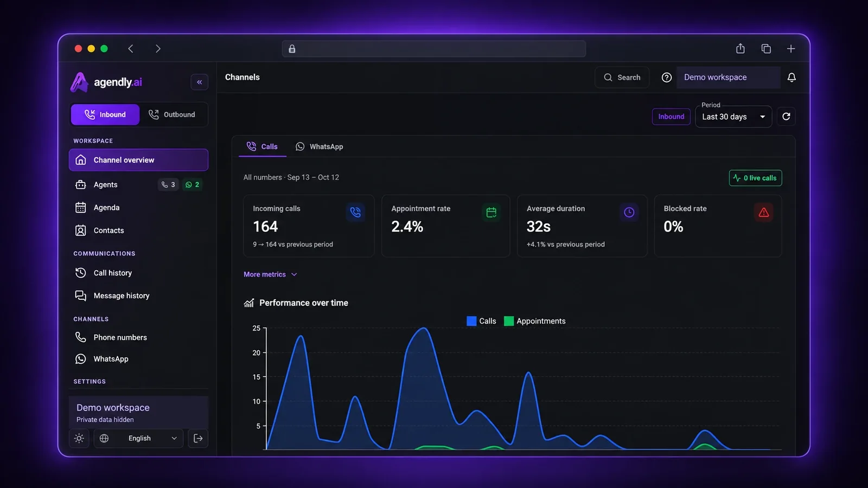Refresh the channel data

pos(786,117)
